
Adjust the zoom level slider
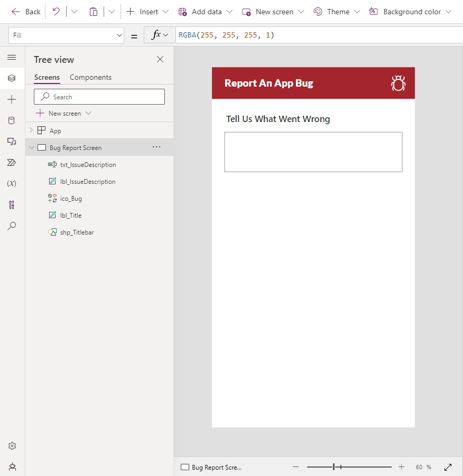334,467
